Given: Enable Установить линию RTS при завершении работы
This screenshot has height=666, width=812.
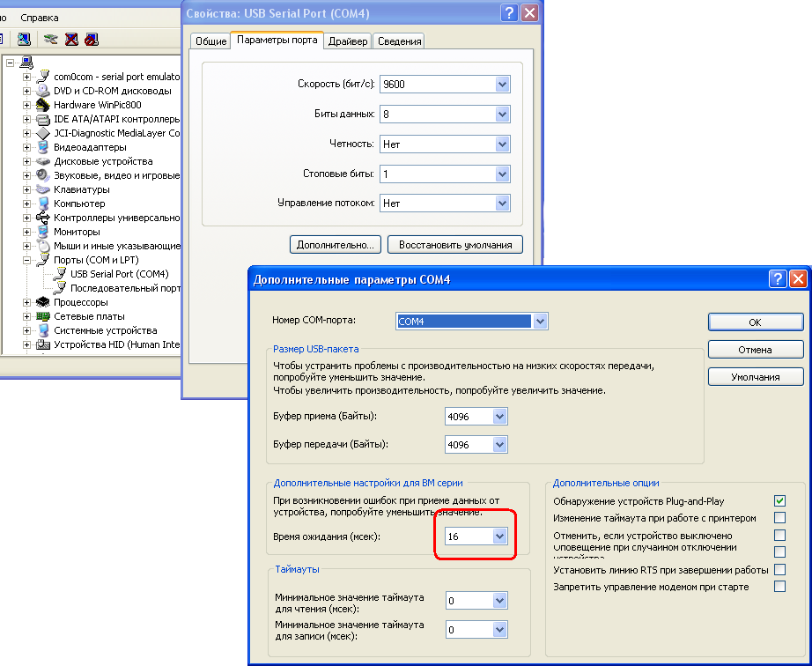Looking at the screenshot, I should pos(780,570).
